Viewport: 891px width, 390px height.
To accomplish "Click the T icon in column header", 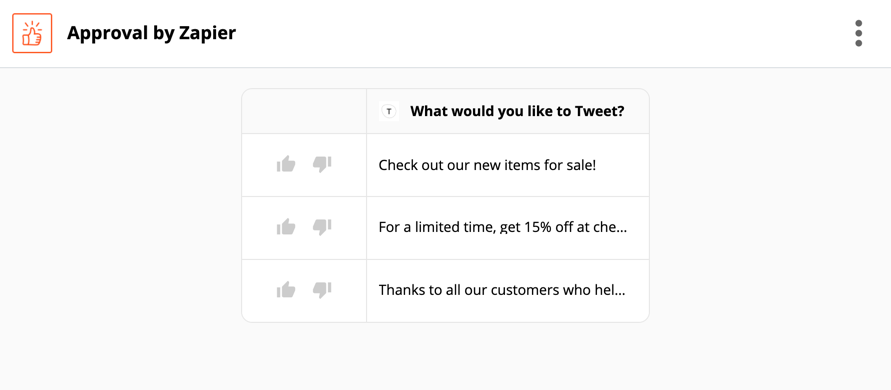I will 389,111.
